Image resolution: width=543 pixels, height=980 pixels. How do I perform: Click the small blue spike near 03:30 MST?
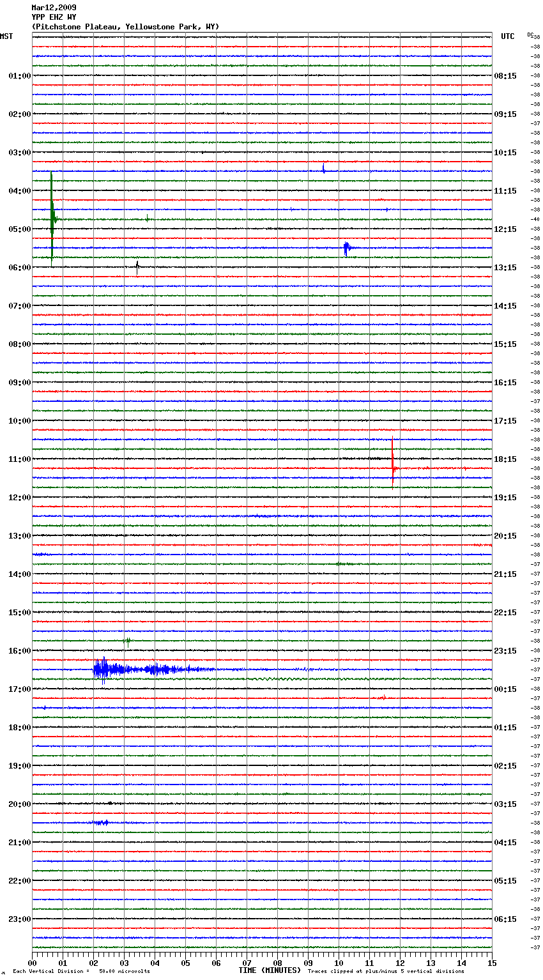pyautogui.click(x=324, y=169)
